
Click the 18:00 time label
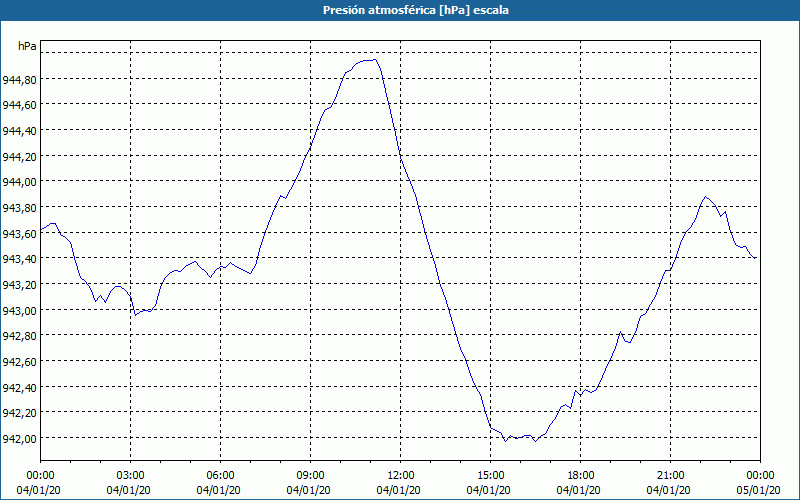coord(581,476)
